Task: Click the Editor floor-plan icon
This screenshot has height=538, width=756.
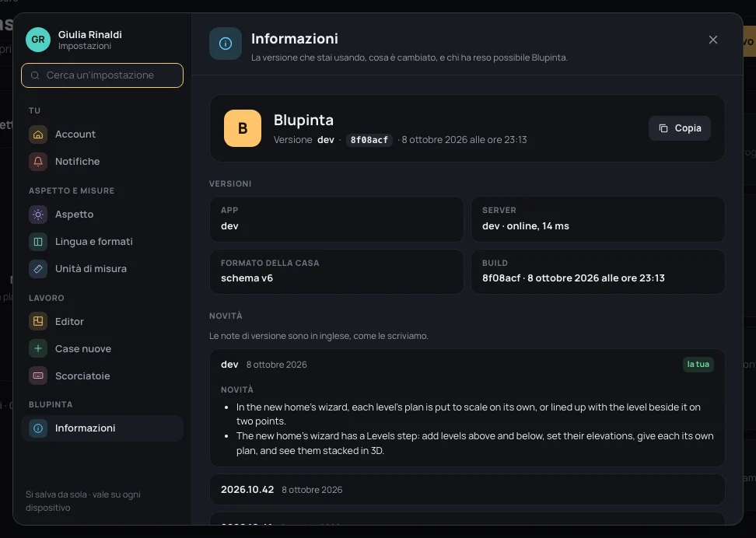Action: pyautogui.click(x=38, y=322)
